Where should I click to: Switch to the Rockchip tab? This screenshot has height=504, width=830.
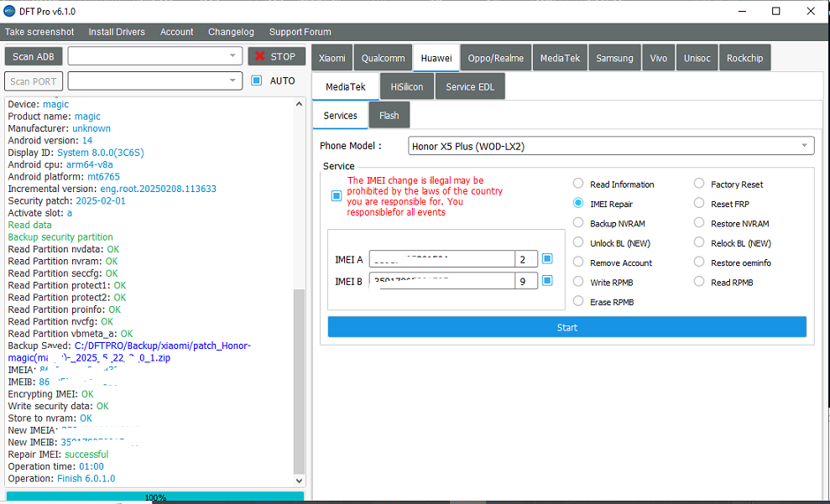(744, 58)
